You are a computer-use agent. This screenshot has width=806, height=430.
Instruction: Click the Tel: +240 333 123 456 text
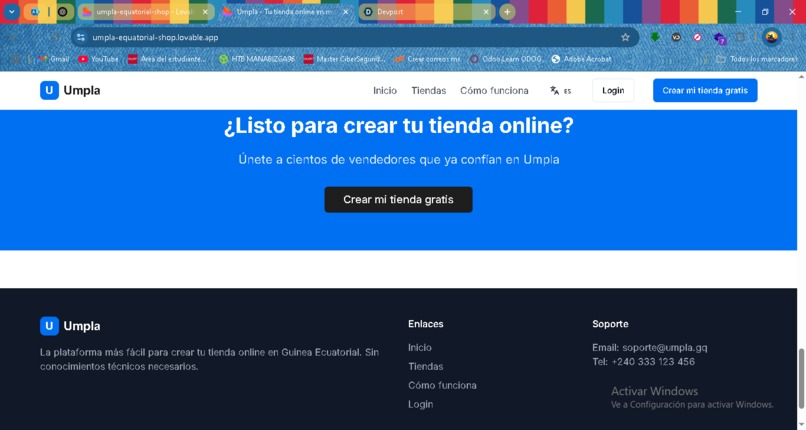(x=644, y=362)
